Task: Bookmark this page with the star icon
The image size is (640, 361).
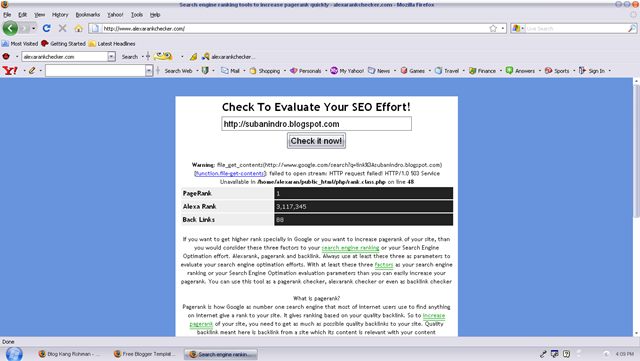Action: [493, 28]
